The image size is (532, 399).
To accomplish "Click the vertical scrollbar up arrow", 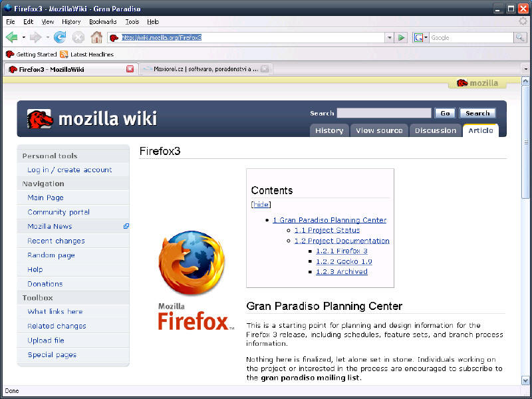I will [x=525, y=81].
